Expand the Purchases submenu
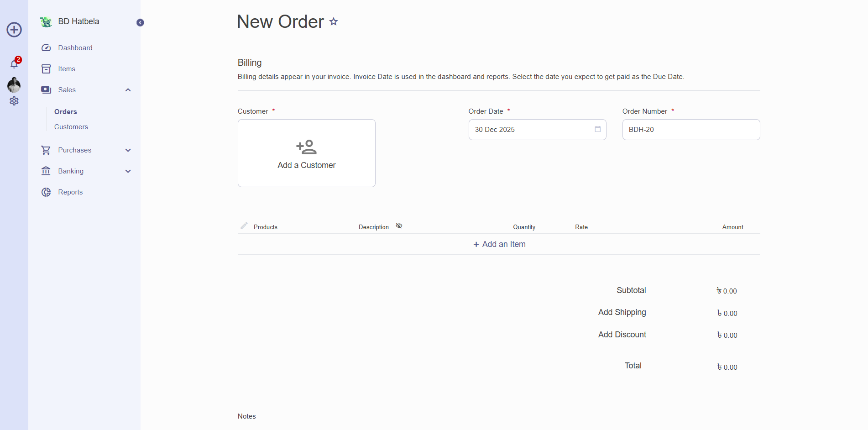The width and height of the screenshot is (868, 430). point(128,150)
